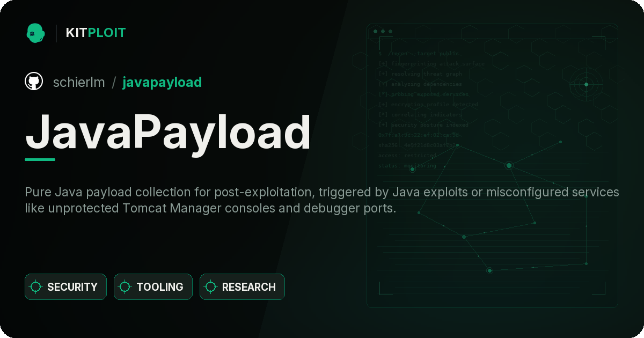Click terminal line 'fingerprinting attack surface'
The image size is (644, 338).
point(431,64)
